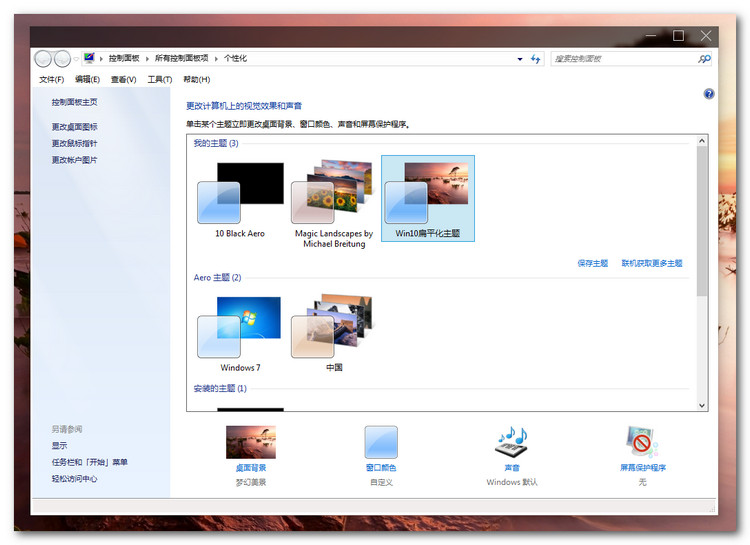Open the 窗口颜色 window color swatch
The image size is (750, 545).
(381, 442)
